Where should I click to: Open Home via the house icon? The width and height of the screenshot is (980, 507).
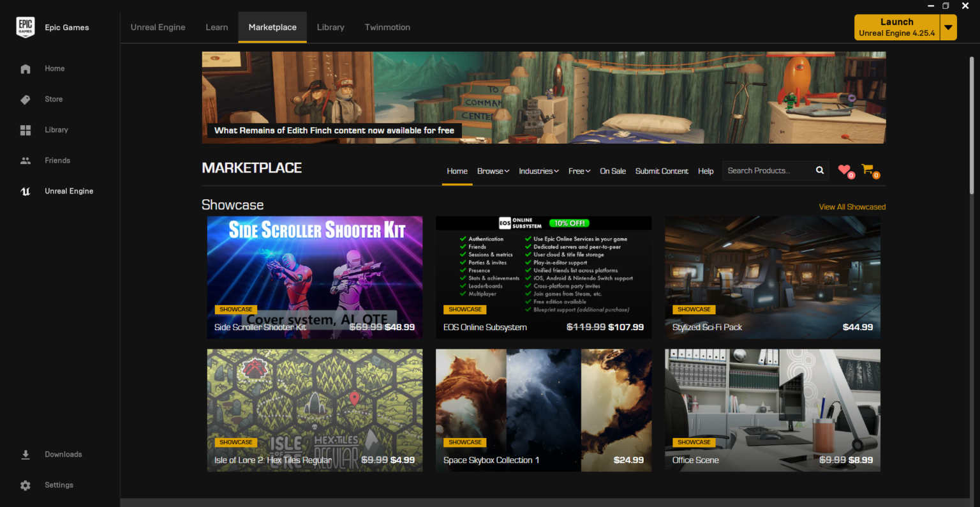pos(26,69)
